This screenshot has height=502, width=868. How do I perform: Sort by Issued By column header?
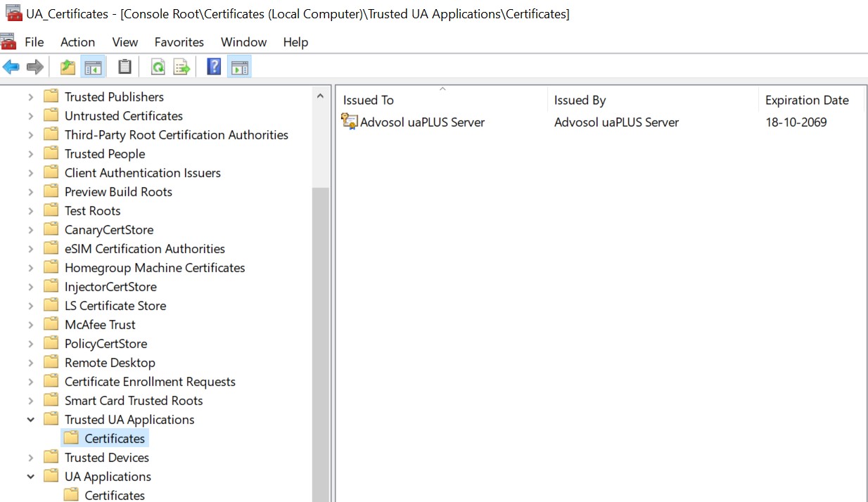point(580,101)
